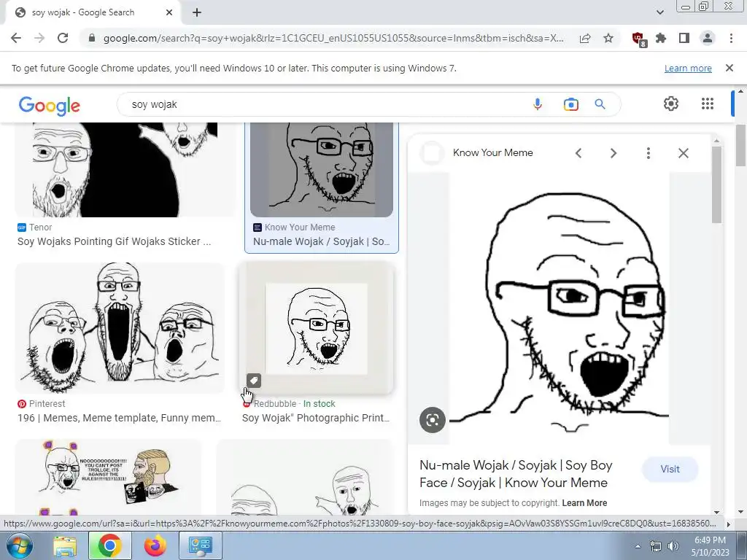Launch Firefox from taskbar
The image size is (747, 560).
155,545
